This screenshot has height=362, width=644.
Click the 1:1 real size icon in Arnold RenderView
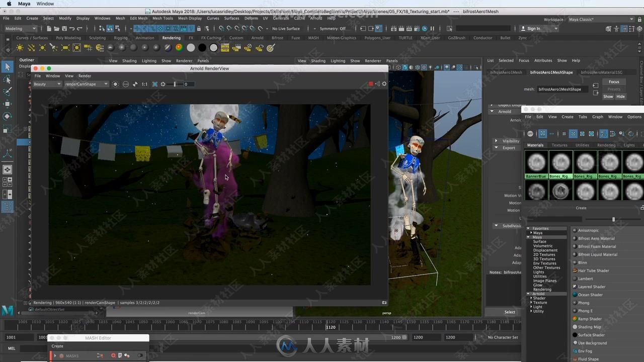(144, 84)
